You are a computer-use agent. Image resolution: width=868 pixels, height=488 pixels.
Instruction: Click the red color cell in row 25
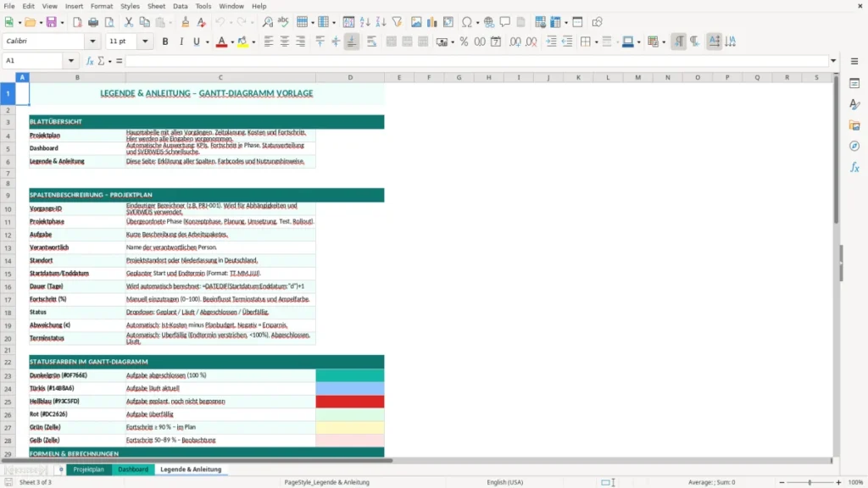tap(350, 401)
